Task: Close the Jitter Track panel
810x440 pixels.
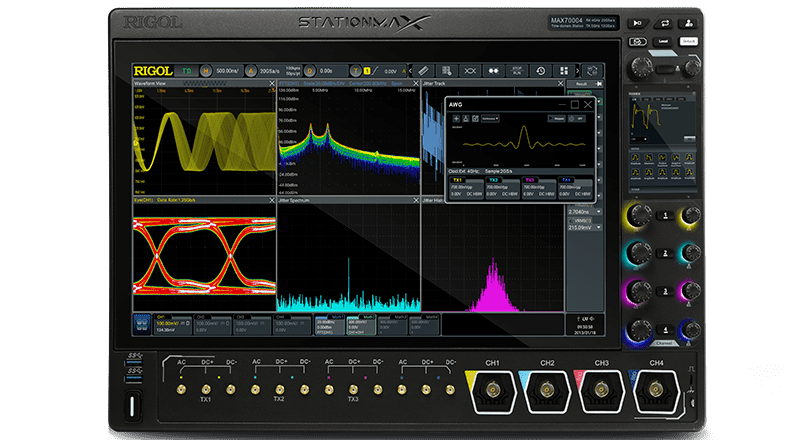Action: [x=560, y=83]
